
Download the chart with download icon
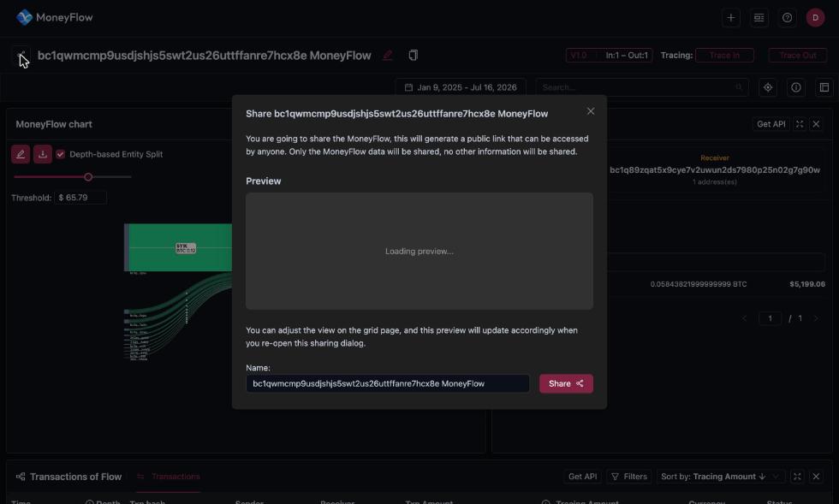[x=43, y=154]
